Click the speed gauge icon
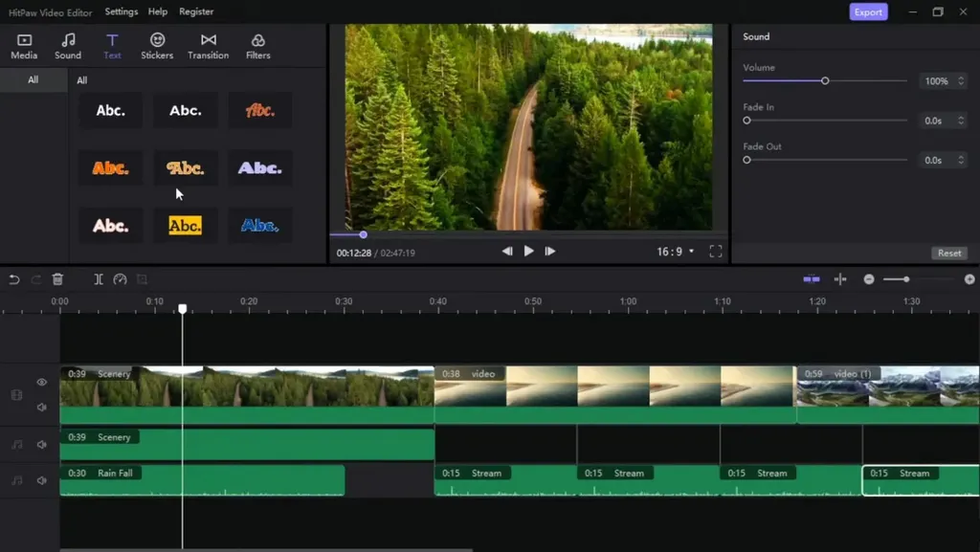This screenshot has width=980, height=552. coord(120,279)
